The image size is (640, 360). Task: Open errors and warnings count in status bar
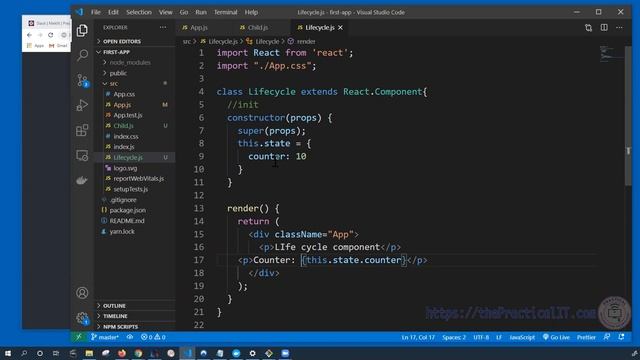pos(153,337)
